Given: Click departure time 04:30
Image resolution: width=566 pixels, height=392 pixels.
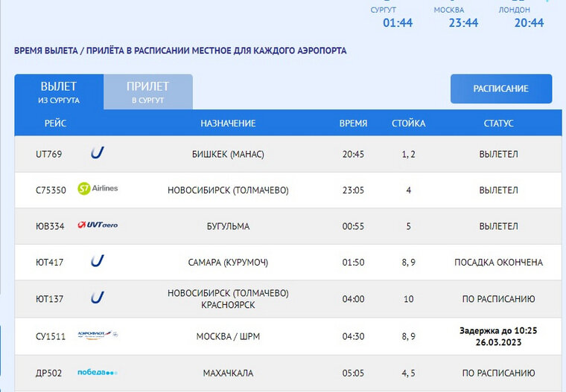Looking at the screenshot, I should tap(353, 336).
